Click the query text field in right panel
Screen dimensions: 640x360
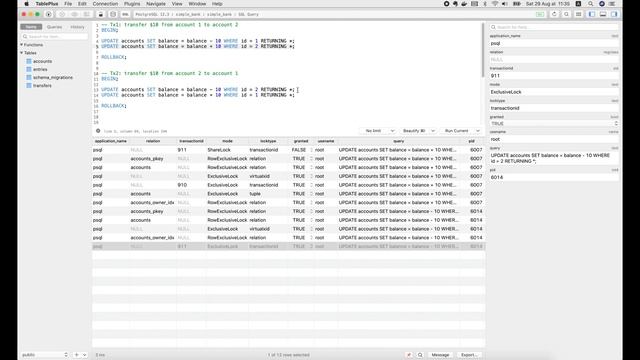click(554, 158)
